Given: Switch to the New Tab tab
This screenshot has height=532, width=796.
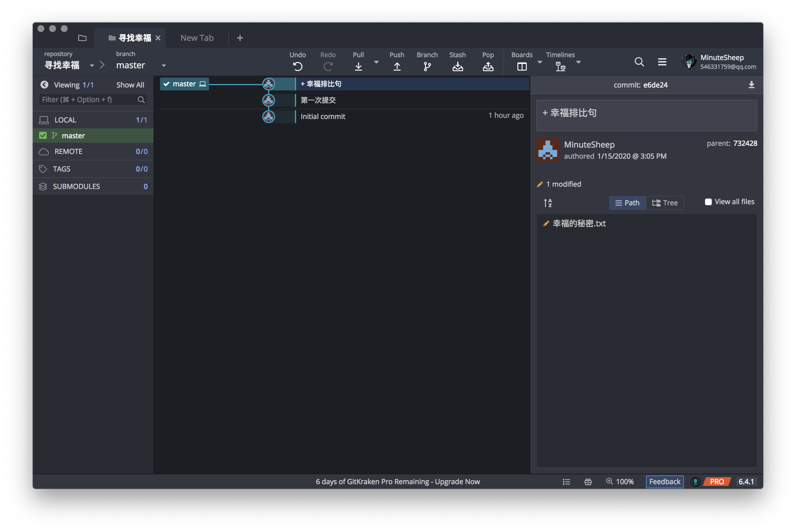Looking at the screenshot, I should pyautogui.click(x=197, y=38).
